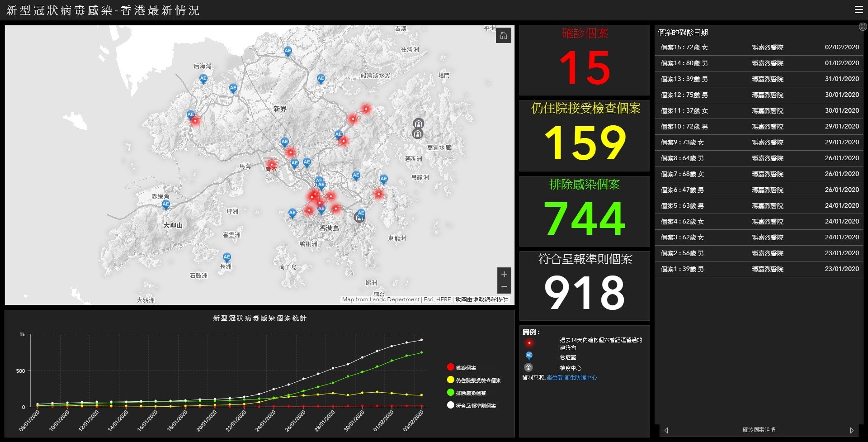
Task: Click the red hotspot at 青衣
Action: [271, 164]
